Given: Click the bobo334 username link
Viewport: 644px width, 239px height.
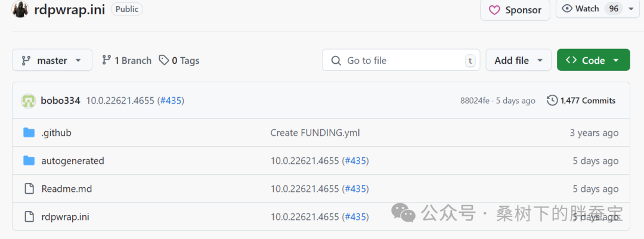Looking at the screenshot, I should [60, 101].
